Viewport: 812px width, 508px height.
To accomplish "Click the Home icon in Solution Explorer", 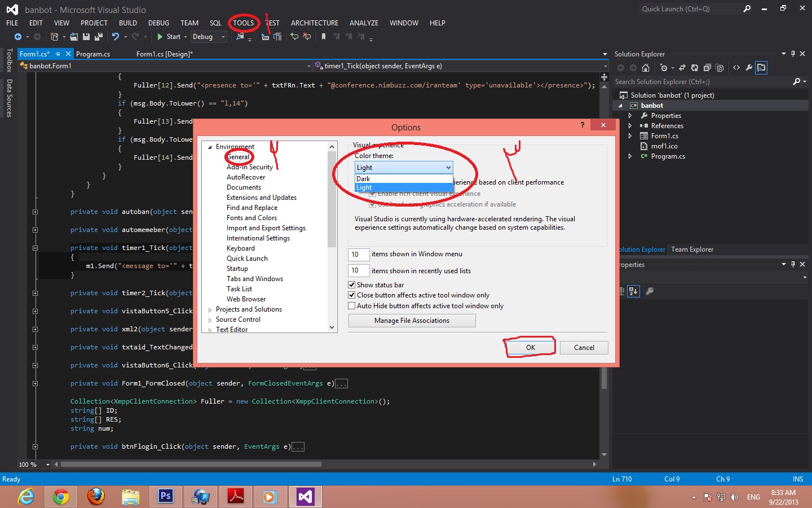I will pos(646,68).
